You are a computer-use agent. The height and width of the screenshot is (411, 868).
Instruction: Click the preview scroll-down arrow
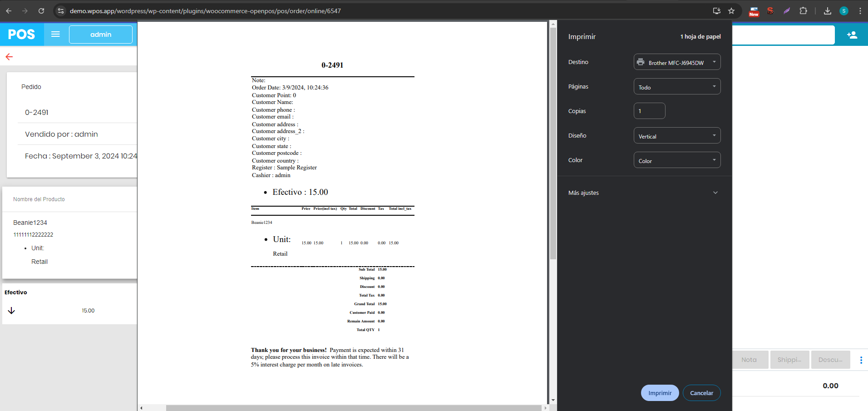553,400
